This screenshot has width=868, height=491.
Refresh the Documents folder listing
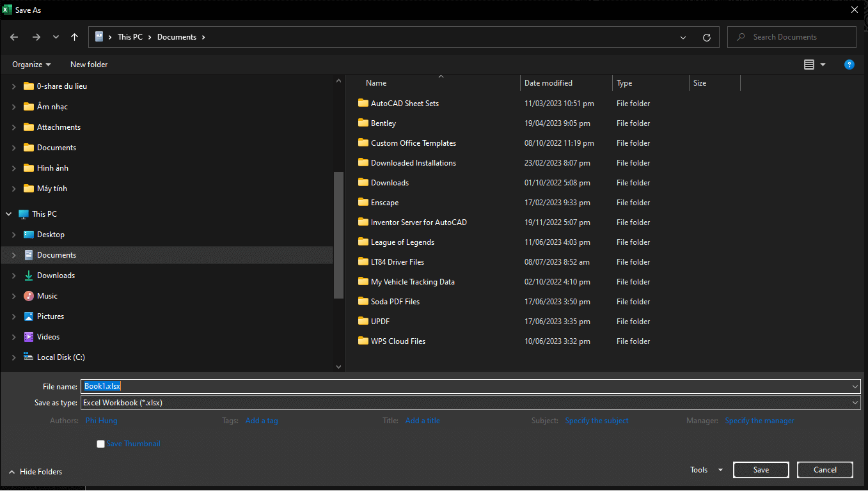706,37
